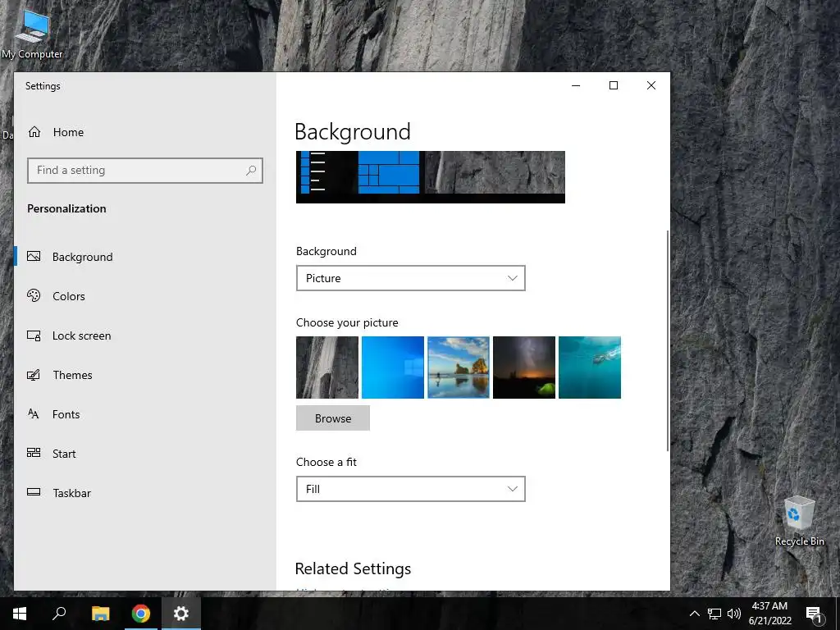Open the volume speaker icon

734,614
